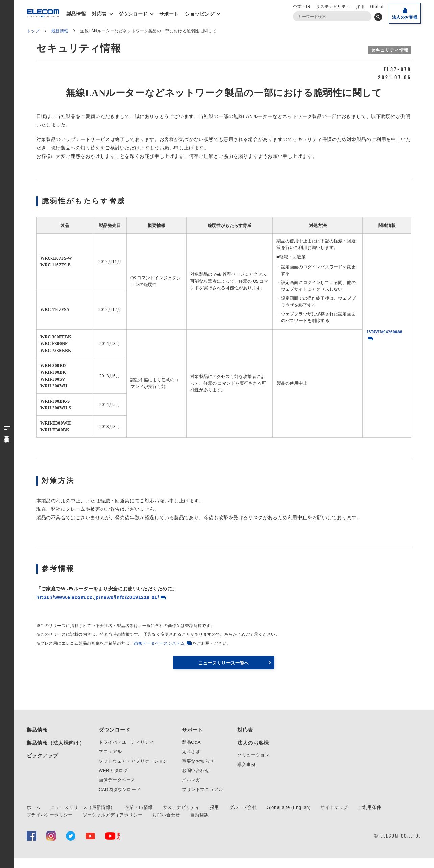The height and width of the screenshot is (868, 434).
Task: Open 製品情報 in the header menu
Action: coord(76,14)
